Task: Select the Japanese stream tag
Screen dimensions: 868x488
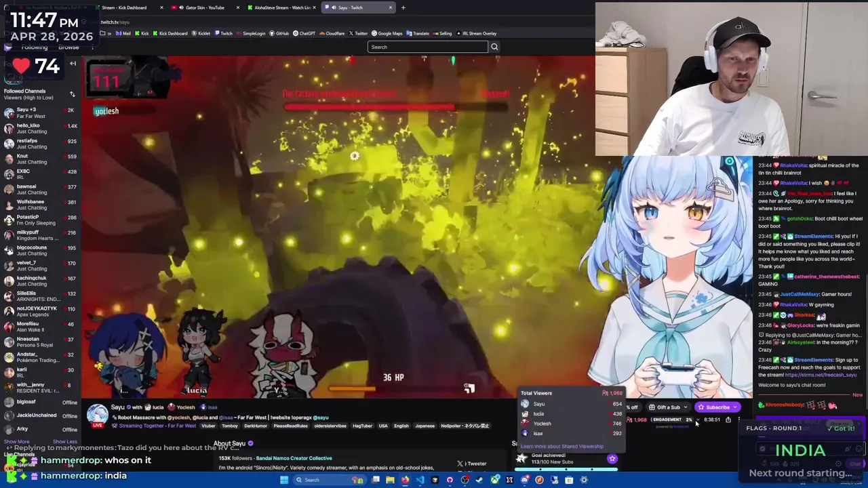Action: click(425, 426)
